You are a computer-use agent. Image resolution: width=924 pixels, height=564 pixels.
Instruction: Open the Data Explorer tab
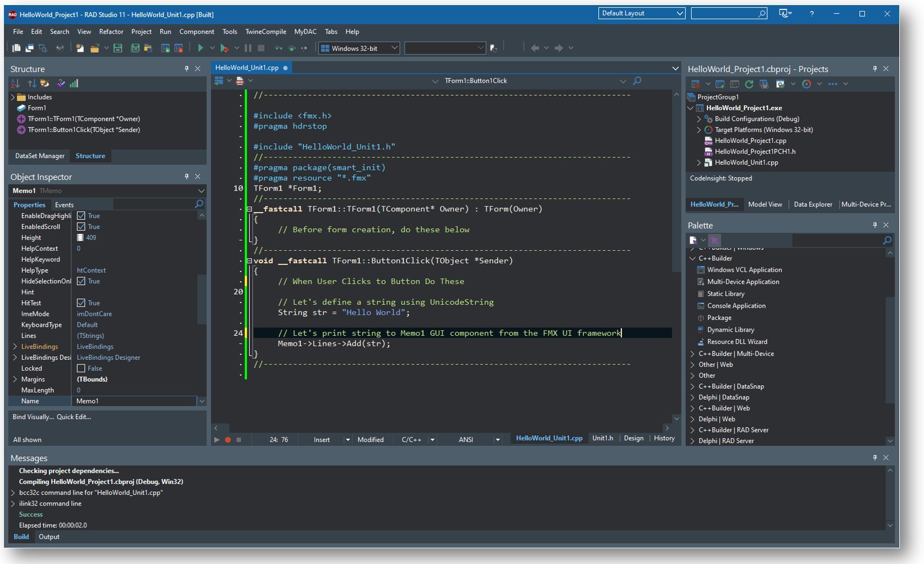click(813, 205)
